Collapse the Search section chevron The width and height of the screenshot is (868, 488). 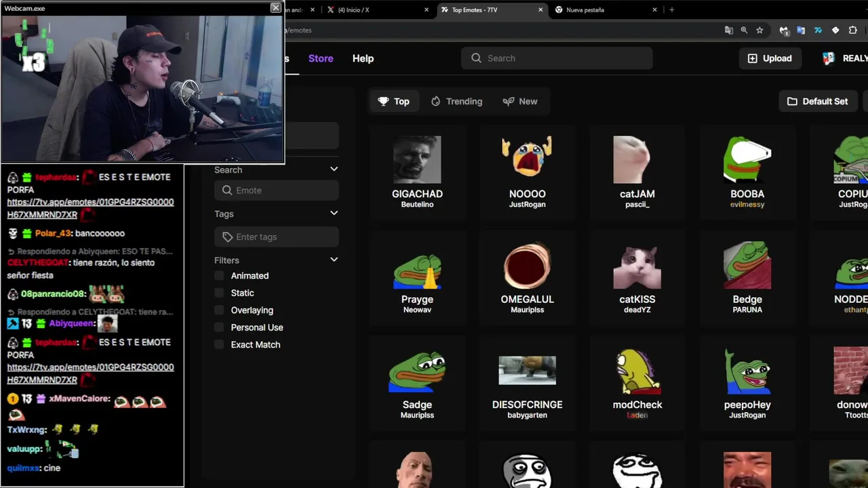pos(334,169)
